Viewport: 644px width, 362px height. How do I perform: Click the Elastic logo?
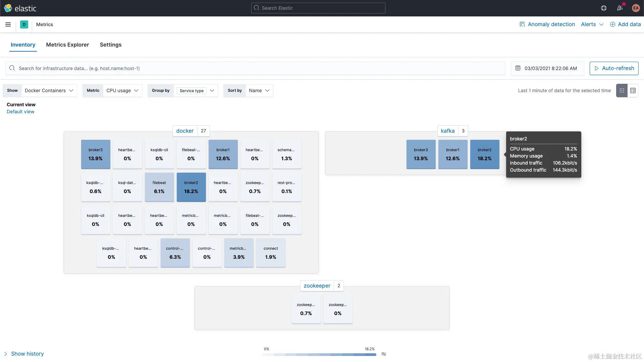tap(21, 8)
